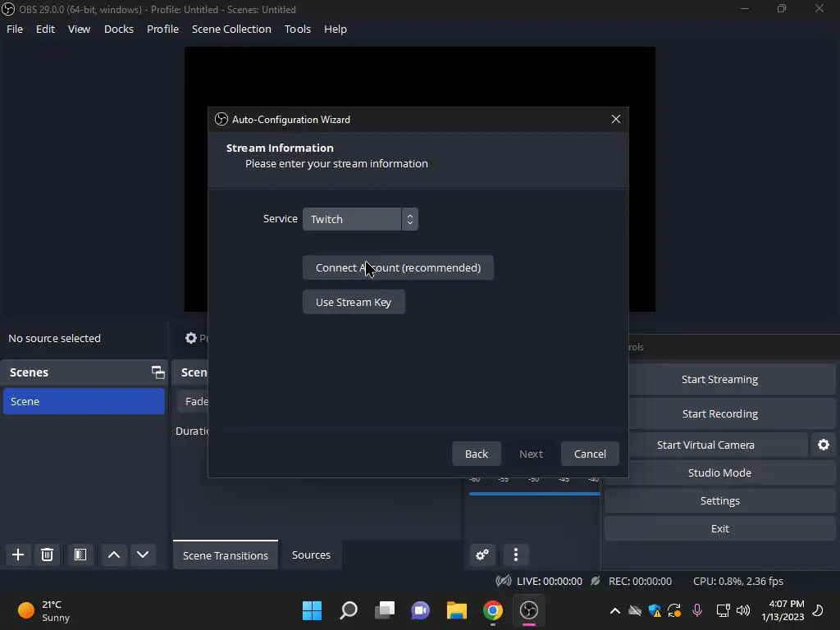Image resolution: width=840 pixels, height=630 pixels.
Task: Click the REC: 00:00:00 status text
Action: (640, 582)
